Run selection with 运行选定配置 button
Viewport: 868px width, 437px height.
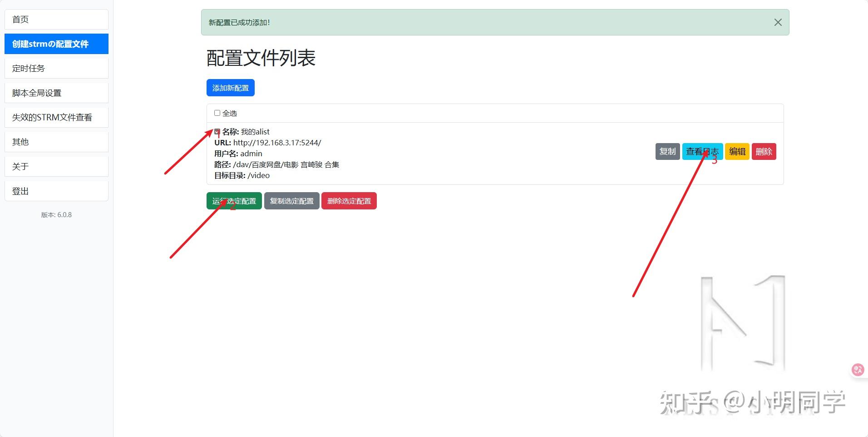[234, 201]
